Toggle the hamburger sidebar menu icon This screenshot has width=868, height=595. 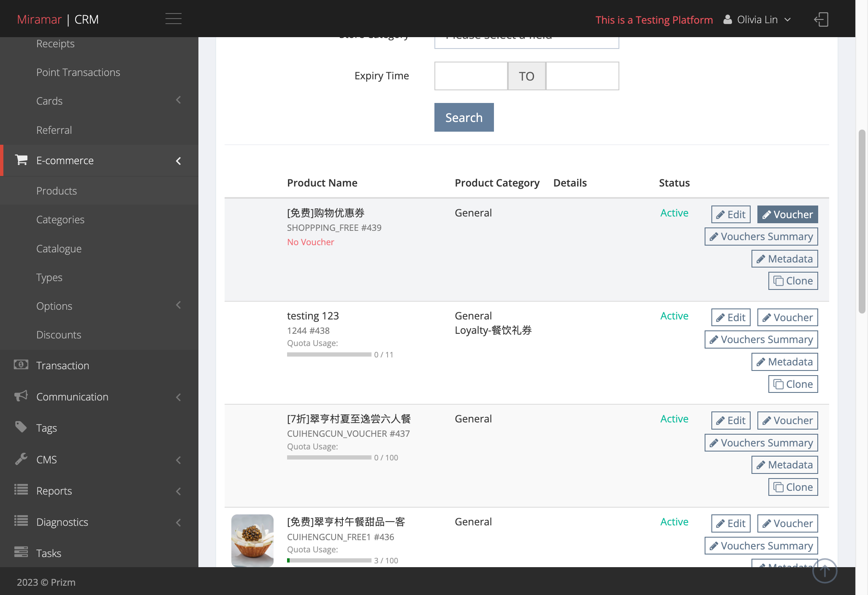click(173, 19)
